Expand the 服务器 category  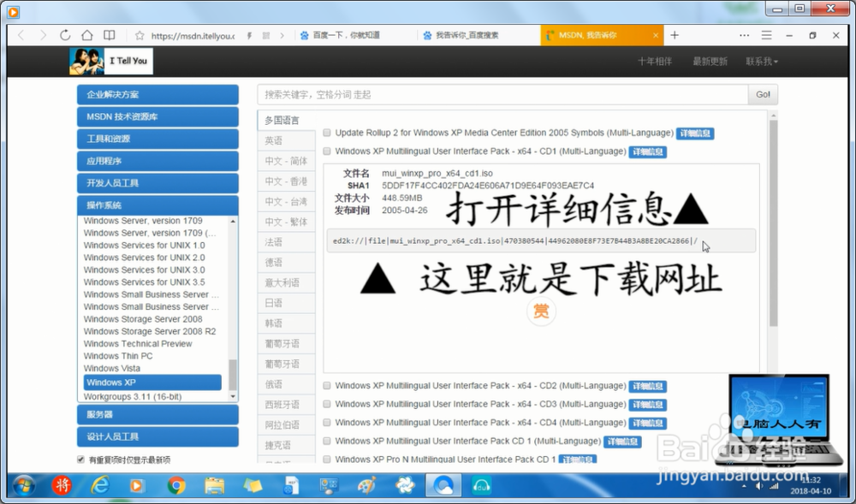(x=158, y=414)
